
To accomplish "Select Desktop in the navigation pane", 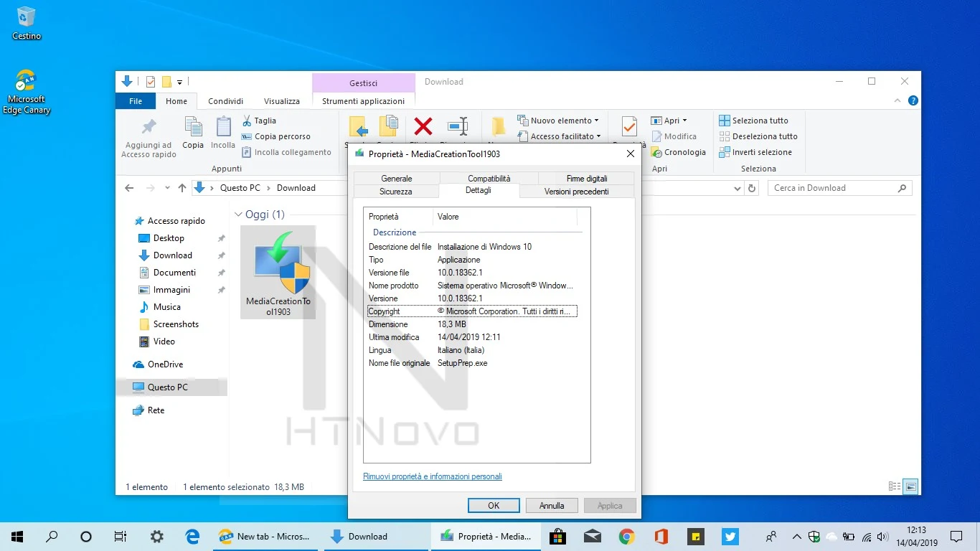I will coord(169,238).
